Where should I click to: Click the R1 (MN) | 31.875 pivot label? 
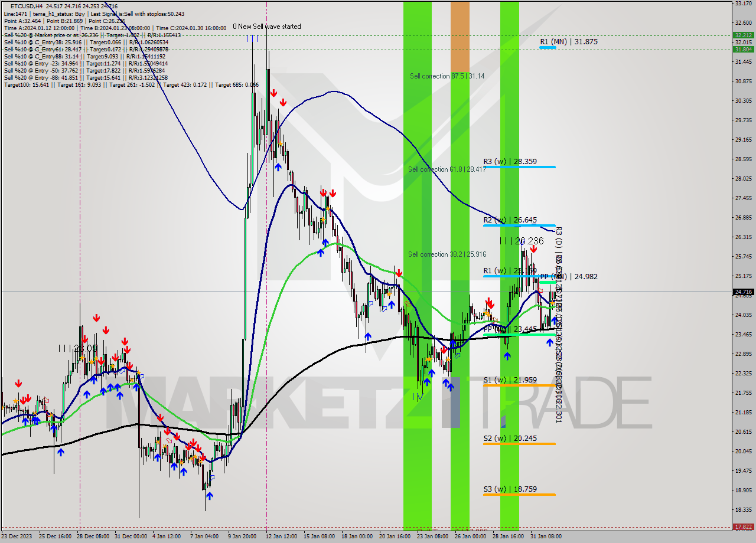pyautogui.click(x=569, y=42)
